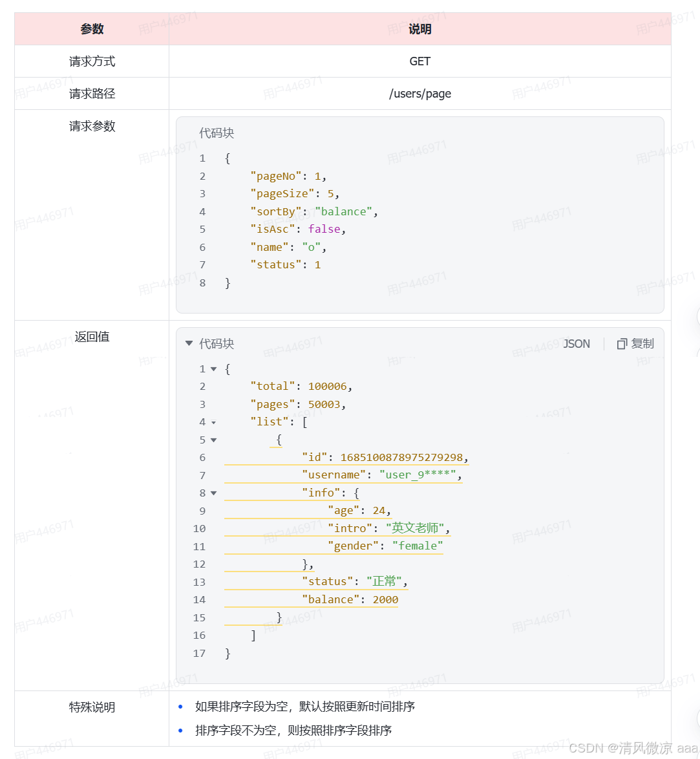Click the "pages": 50003 line

point(298,405)
